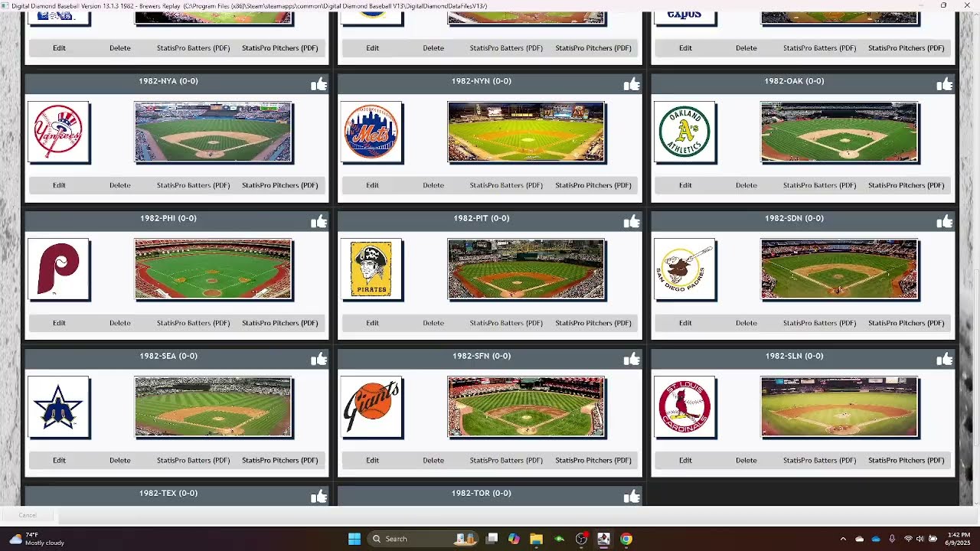980x551 pixels.
Task: Open the 1982-SLN ballpark thumbnail
Action: point(839,407)
